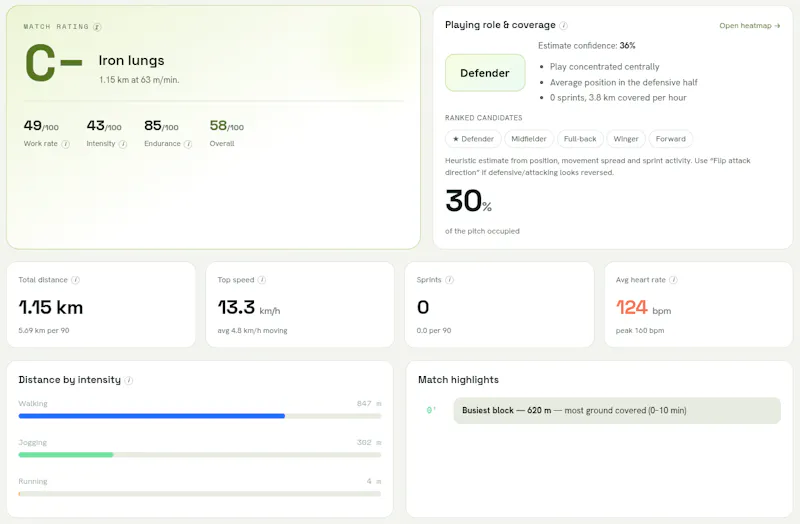Screen dimensions: 800x524
Task: Click the avg 4.8 km/h moving text
Action: click(252, 331)
